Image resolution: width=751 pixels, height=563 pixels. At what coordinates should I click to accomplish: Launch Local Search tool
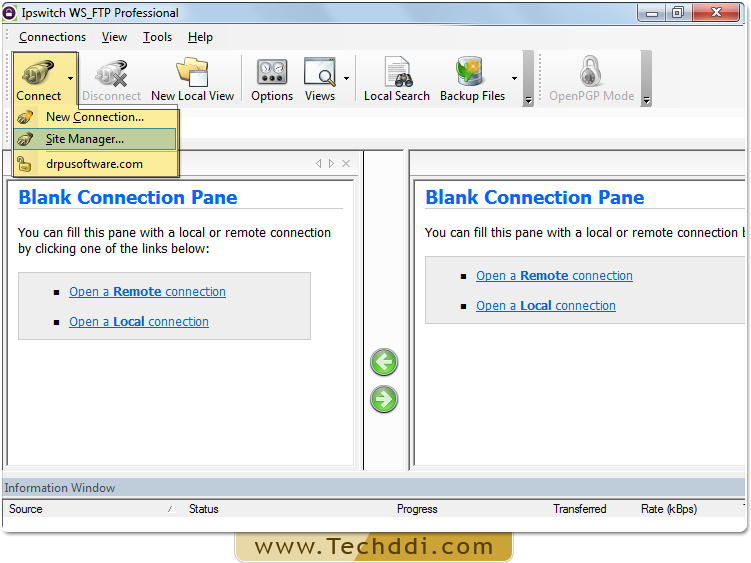[397, 77]
